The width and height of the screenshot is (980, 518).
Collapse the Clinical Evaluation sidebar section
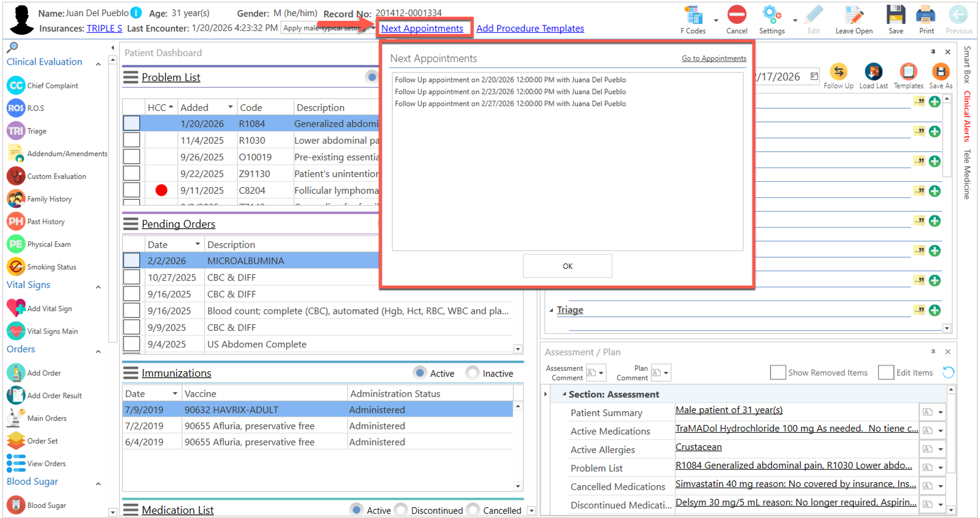(x=98, y=64)
